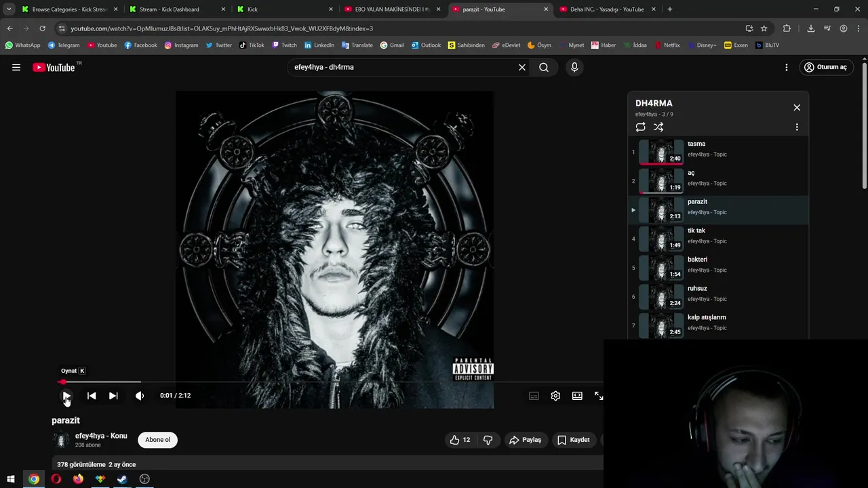Open WhatsApp bookmark
The image size is (868, 488).
[x=22, y=45]
